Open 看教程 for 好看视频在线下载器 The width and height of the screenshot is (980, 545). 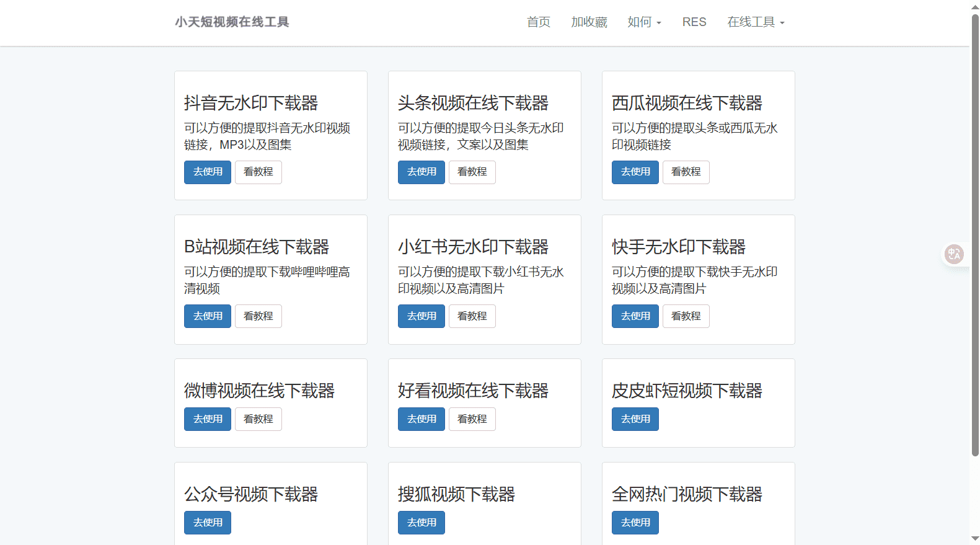pyautogui.click(x=472, y=419)
